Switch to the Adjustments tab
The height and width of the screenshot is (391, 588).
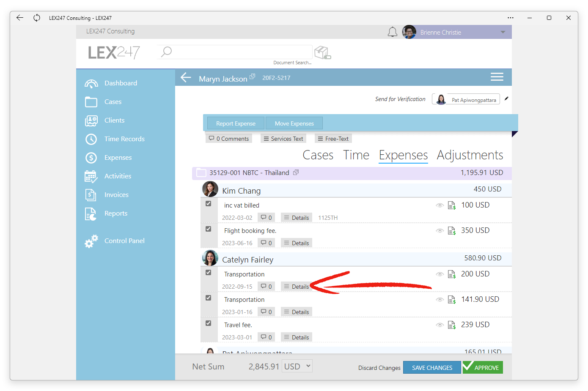tap(470, 155)
